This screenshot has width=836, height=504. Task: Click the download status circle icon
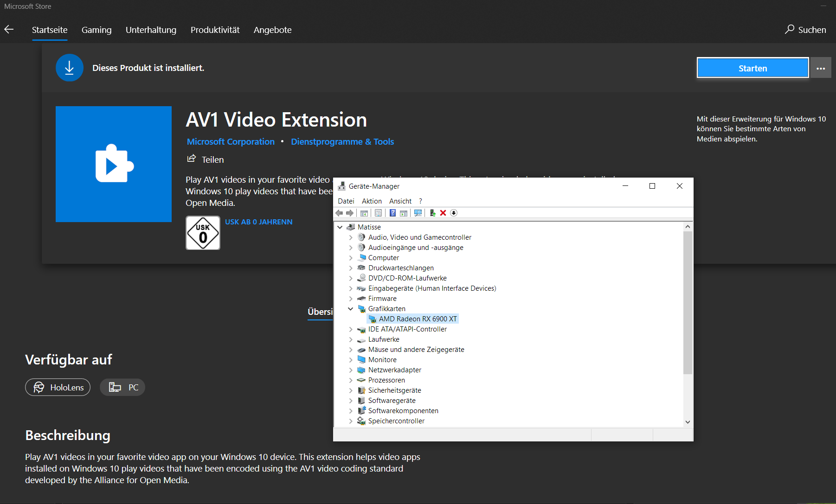pyautogui.click(x=70, y=68)
